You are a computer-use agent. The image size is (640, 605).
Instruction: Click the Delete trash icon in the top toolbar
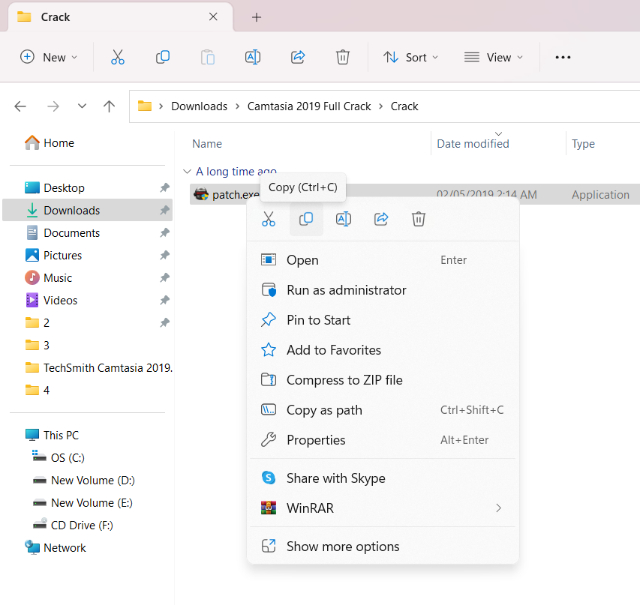(342, 57)
